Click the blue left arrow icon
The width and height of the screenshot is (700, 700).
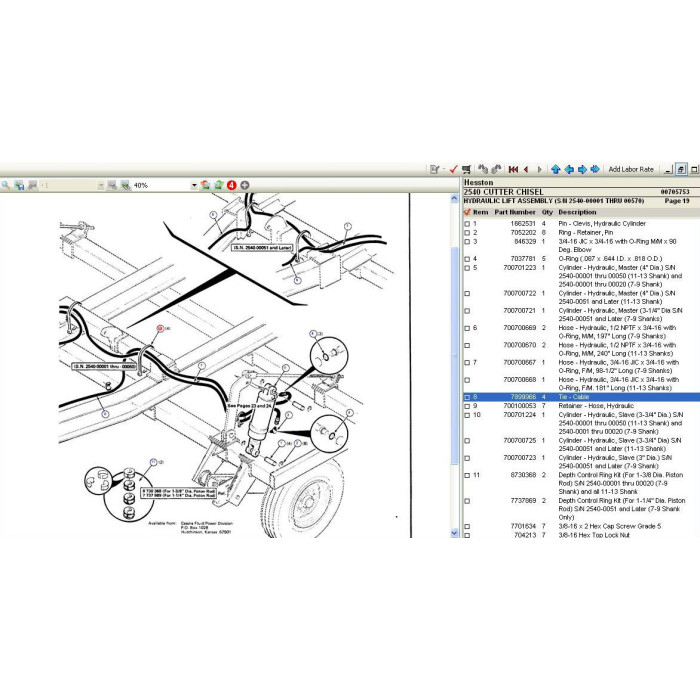point(569,169)
